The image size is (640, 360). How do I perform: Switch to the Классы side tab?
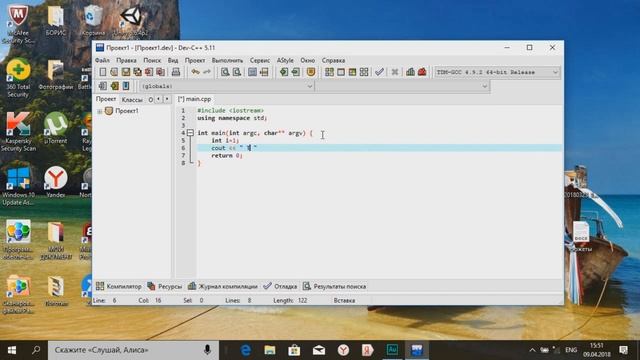[x=132, y=99]
